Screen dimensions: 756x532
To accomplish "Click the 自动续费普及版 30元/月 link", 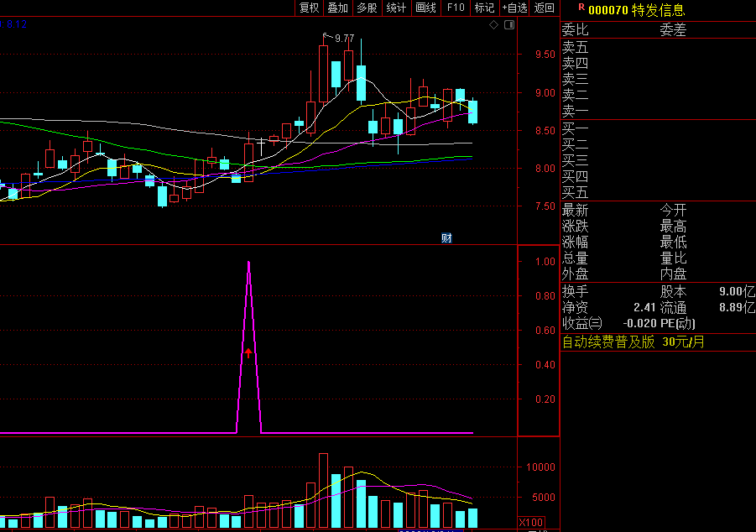I will click(x=633, y=342).
